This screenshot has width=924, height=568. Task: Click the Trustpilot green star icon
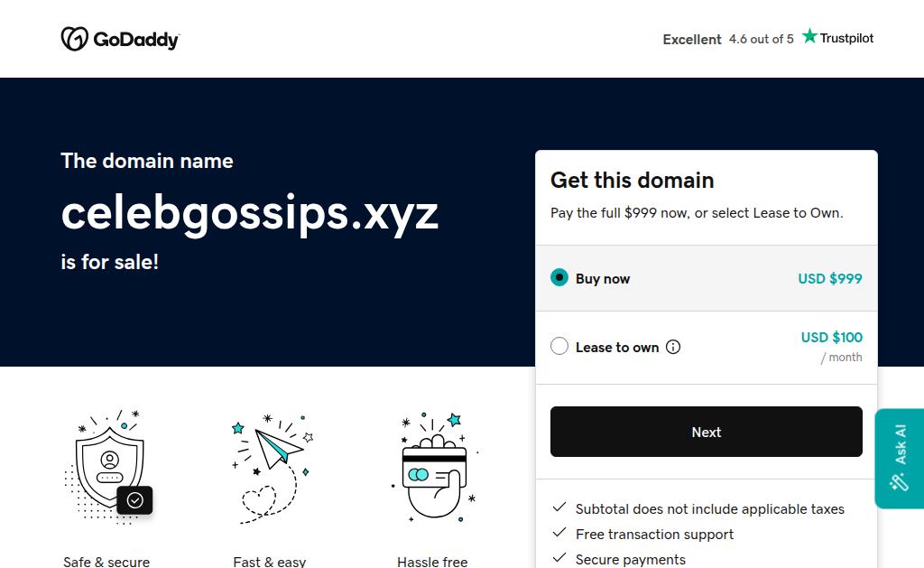[x=809, y=36]
